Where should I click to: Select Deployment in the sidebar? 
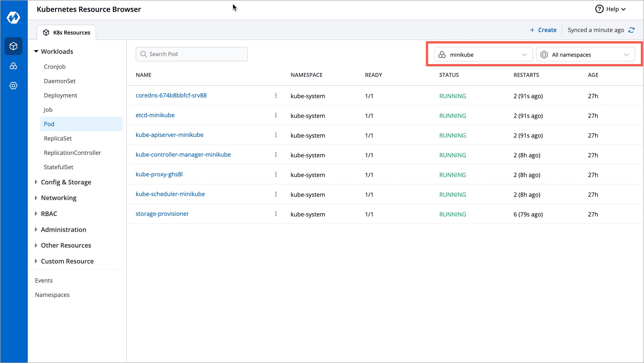pyautogui.click(x=60, y=95)
